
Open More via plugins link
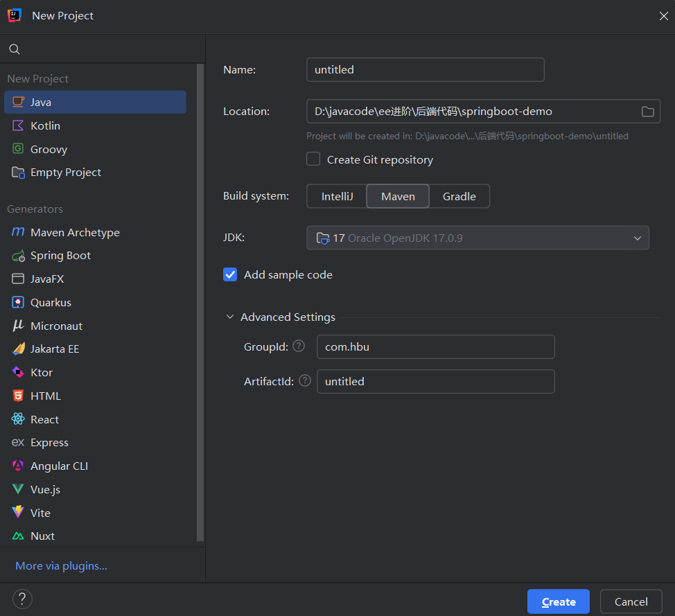(x=61, y=565)
